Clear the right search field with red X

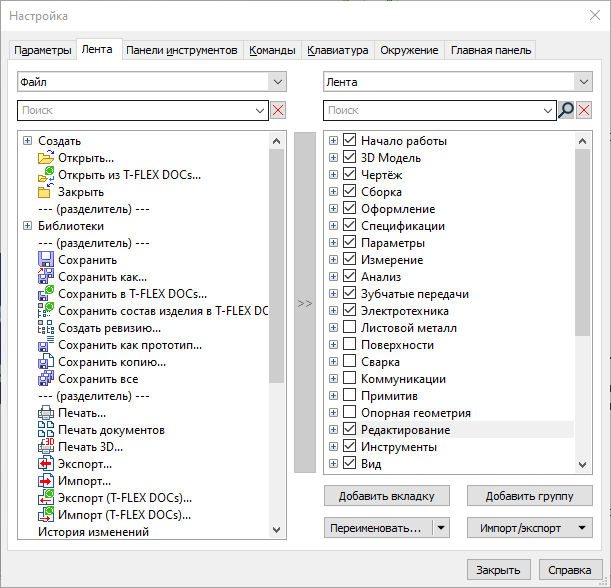click(584, 110)
